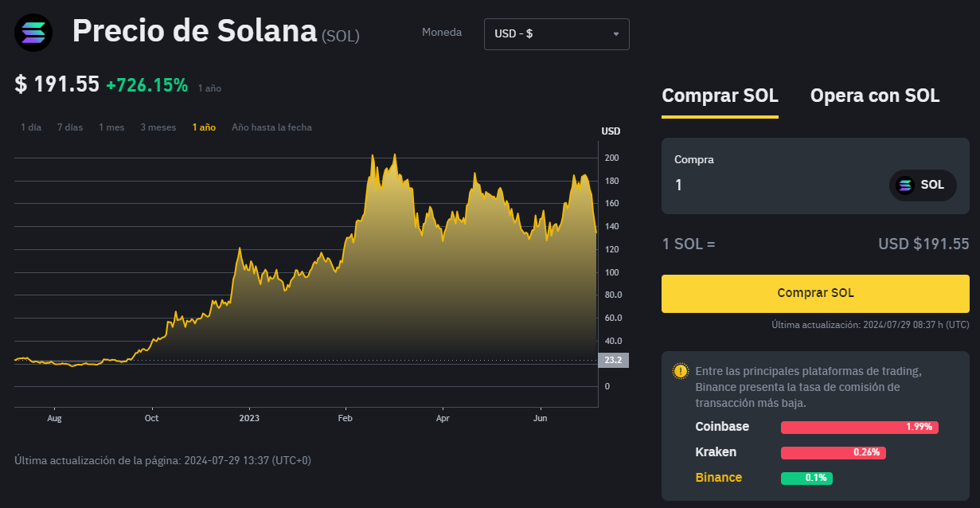Click the 2023 label on the chart axis

pyautogui.click(x=249, y=418)
